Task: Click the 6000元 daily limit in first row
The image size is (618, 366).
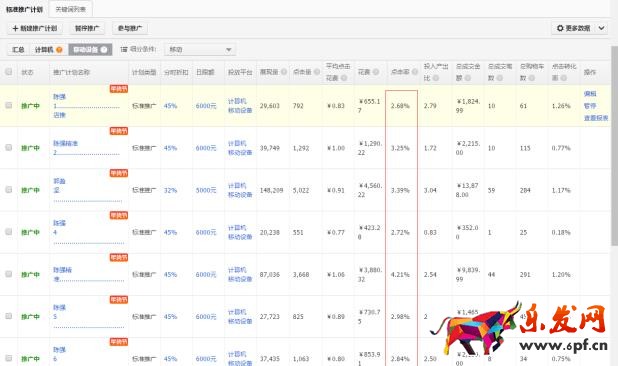Action: [206, 106]
